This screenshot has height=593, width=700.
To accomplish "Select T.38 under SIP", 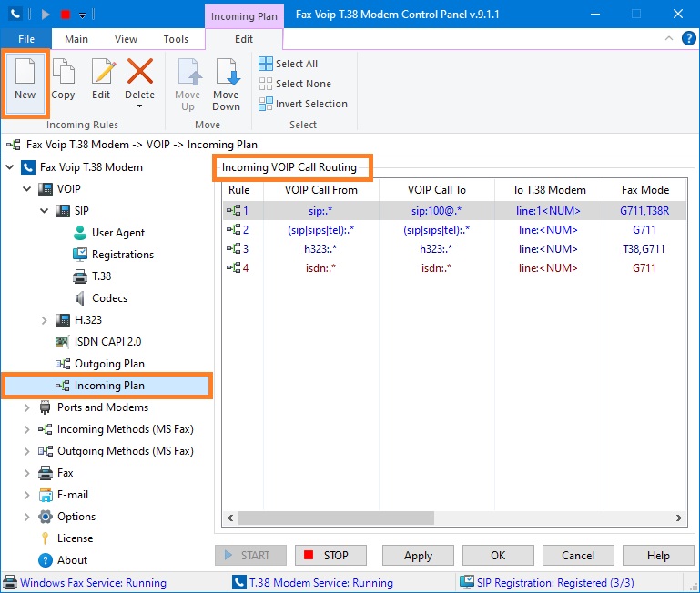I will tap(92, 276).
